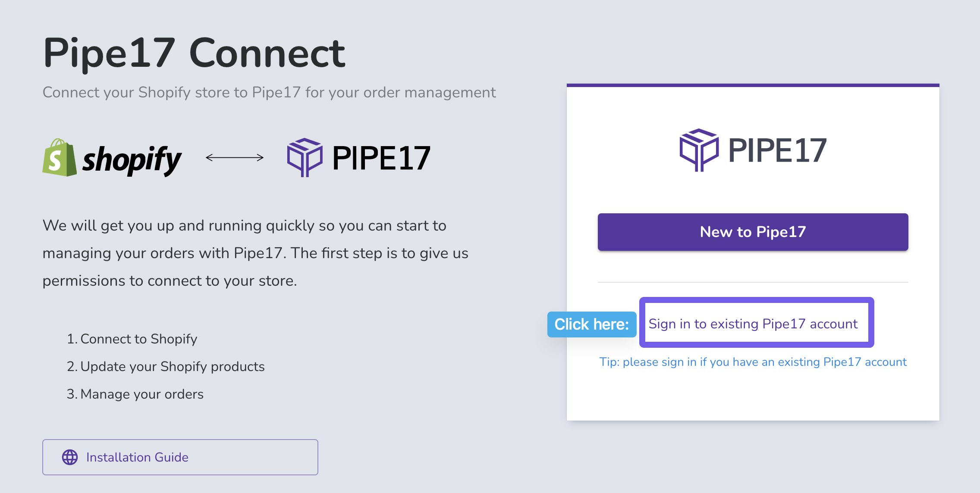Select the tip about existing Pipe17 account

click(x=753, y=362)
